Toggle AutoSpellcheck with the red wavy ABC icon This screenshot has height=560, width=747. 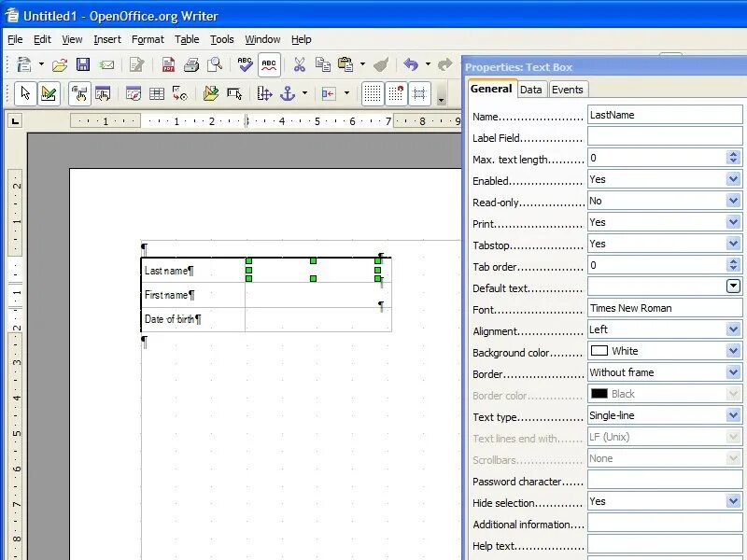pos(269,64)
